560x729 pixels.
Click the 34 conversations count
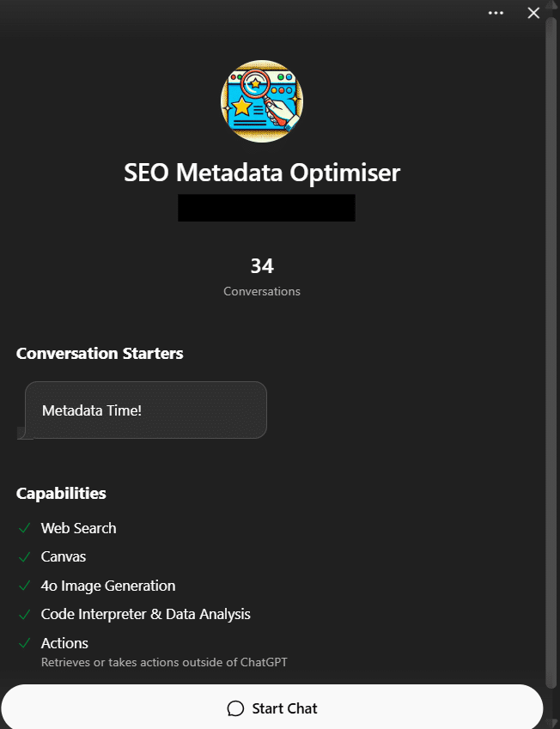click(x=262, y=266)
